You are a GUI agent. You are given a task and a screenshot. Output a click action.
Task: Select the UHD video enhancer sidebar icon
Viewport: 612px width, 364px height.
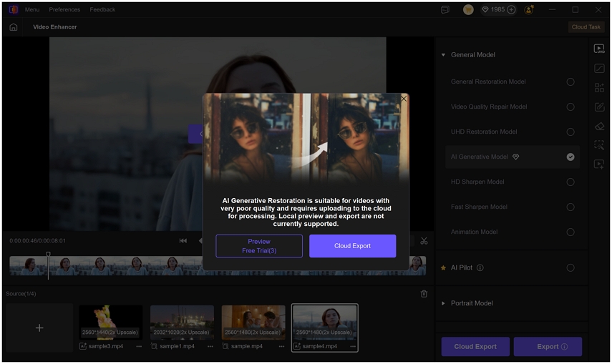[x=600, y=49]
